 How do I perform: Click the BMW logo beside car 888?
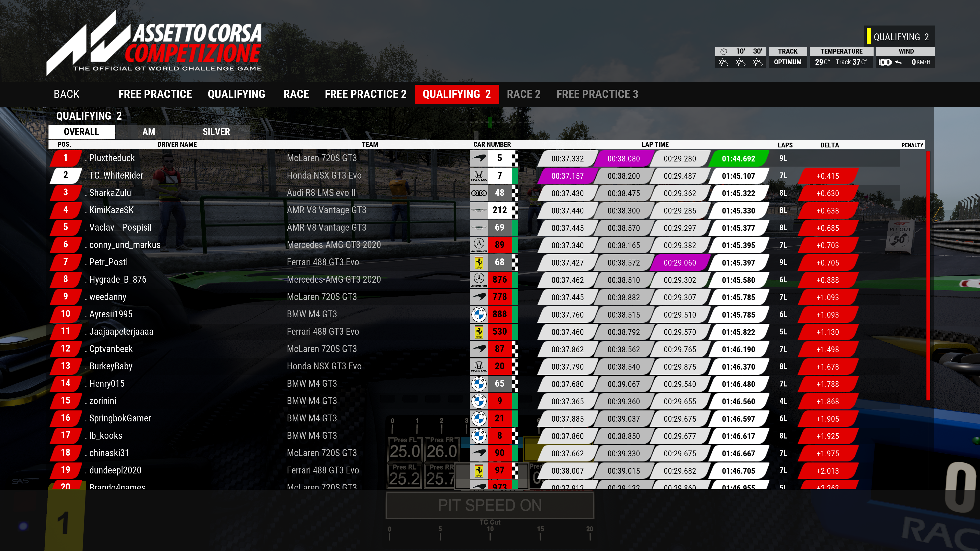pyautogui.click(x=479, y=315)
